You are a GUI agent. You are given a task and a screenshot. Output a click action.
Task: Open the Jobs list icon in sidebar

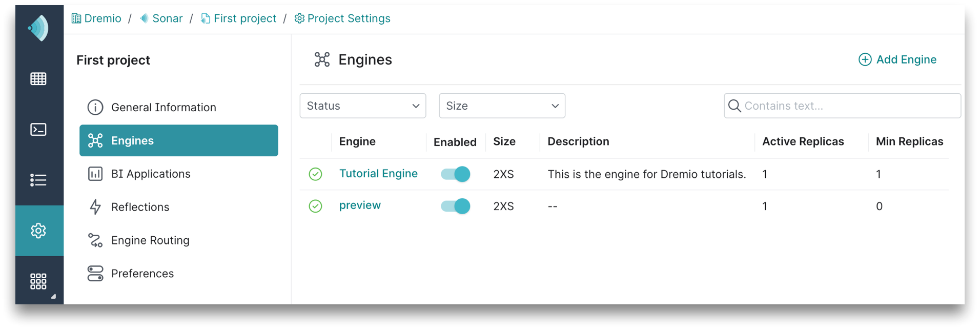click(38, 180)
